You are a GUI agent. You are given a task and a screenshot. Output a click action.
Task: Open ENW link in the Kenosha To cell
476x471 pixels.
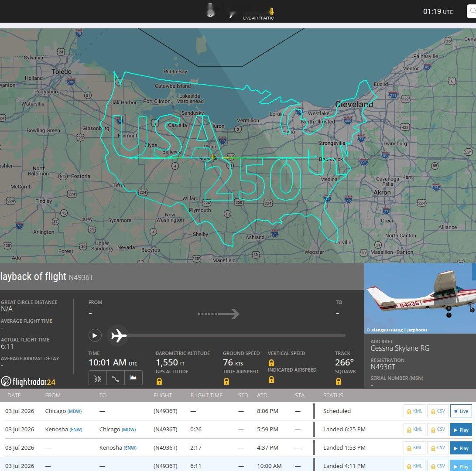pos(130,447)
